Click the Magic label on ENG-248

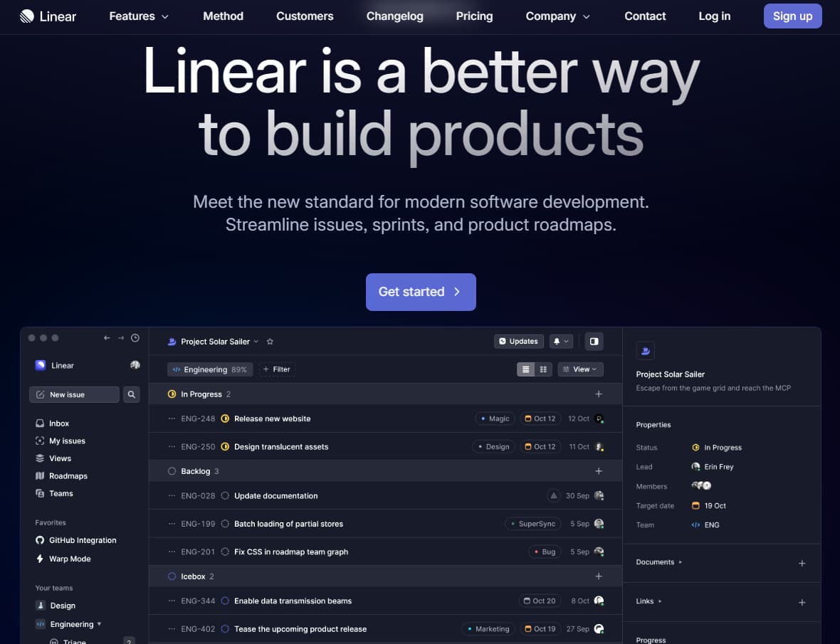point(495,418)
